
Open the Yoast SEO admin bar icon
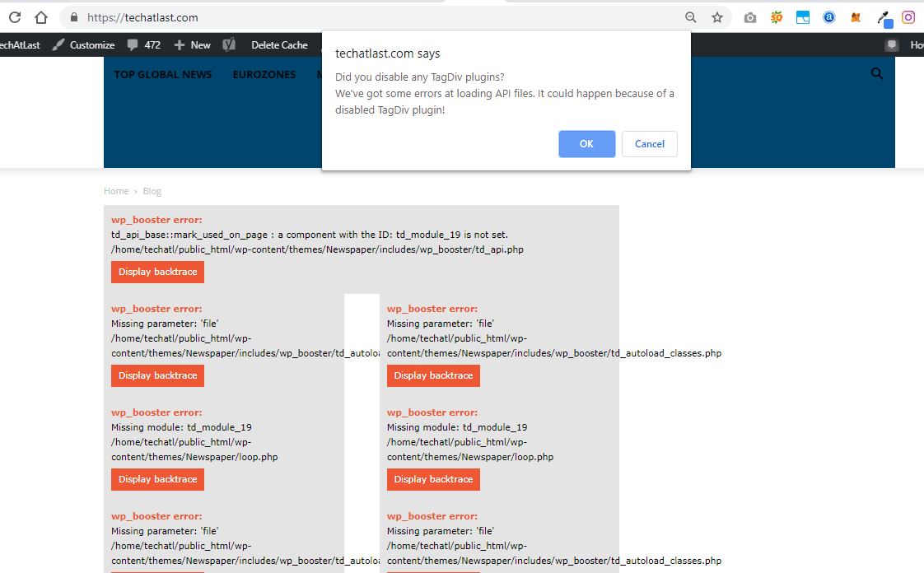click(229, 44)
